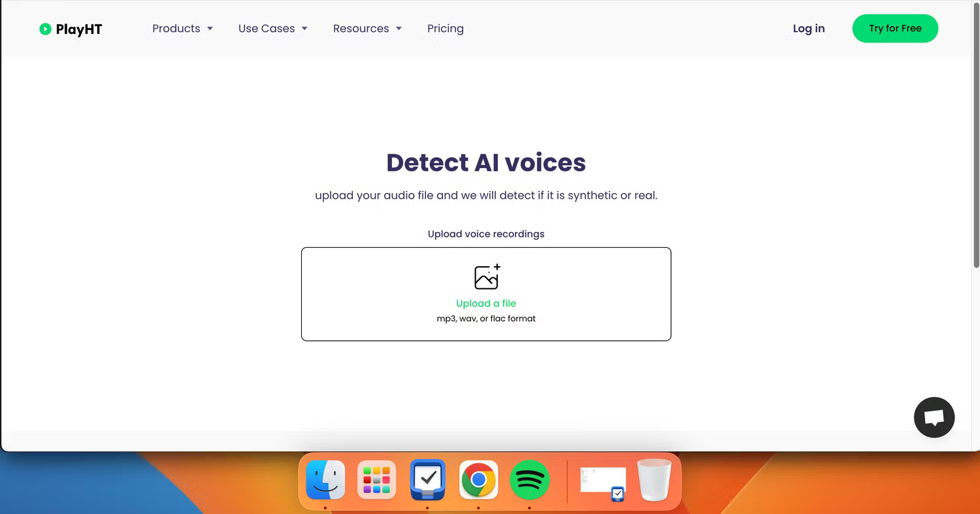Open the Use Cases menu

[x=267, y=29]
